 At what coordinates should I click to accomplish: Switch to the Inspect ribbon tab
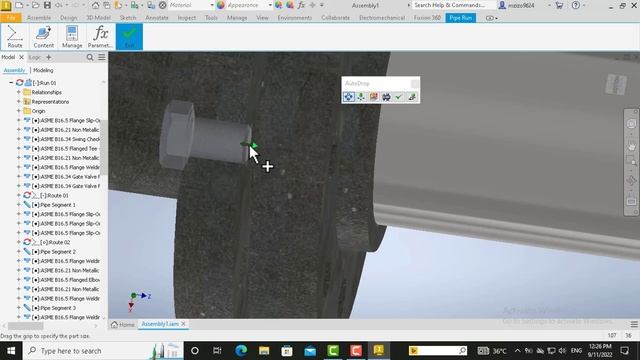point(187,18)
